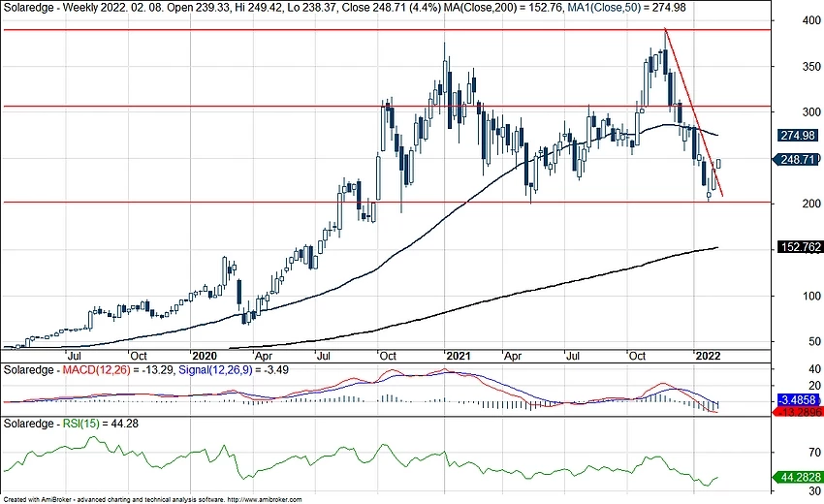Click the 350 price axis label

[812, 67]
